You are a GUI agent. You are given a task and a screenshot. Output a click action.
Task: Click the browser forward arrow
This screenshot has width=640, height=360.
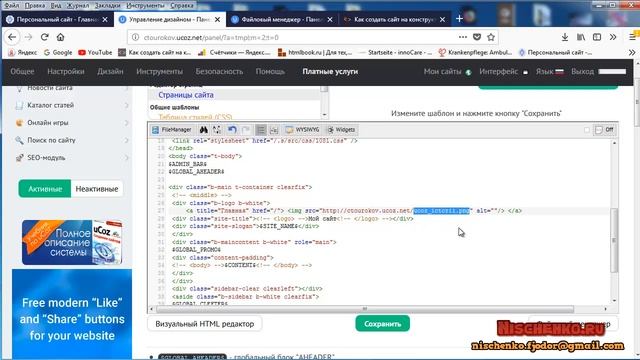pos(28,37)
